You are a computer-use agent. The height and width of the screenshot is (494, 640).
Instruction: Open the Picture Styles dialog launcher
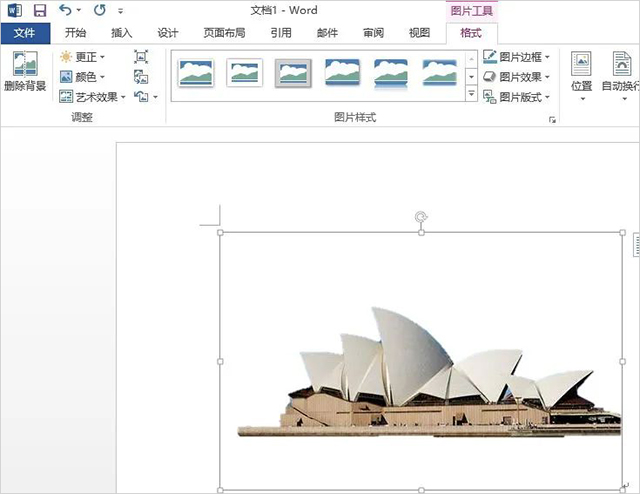point(551,119)
